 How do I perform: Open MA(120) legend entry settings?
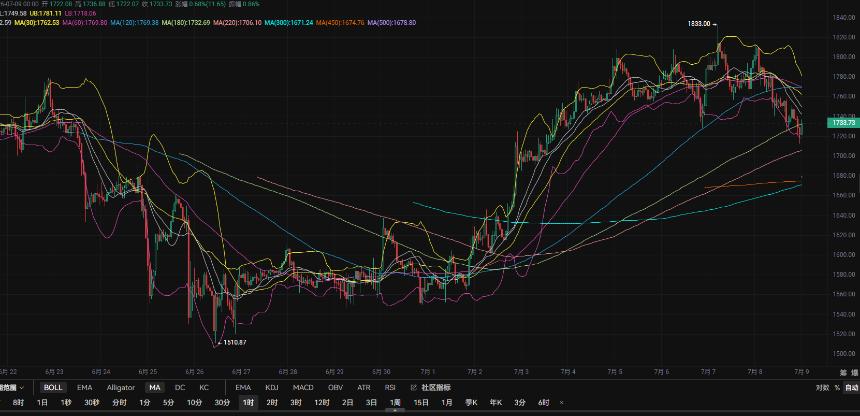(135, 23)
